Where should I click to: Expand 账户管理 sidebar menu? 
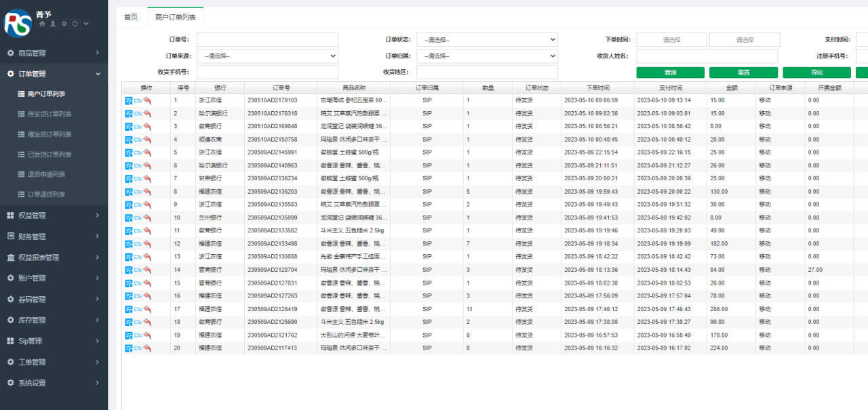[54, 278]
